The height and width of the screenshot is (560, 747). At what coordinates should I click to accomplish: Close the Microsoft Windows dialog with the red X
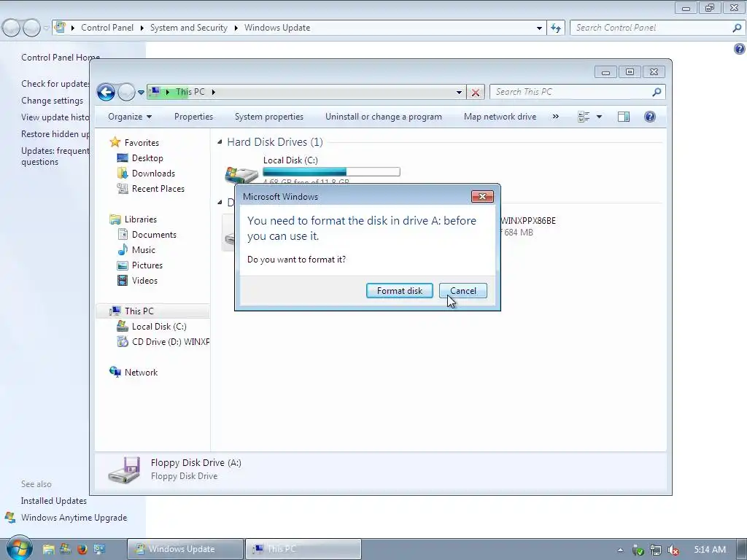point(482,197)
